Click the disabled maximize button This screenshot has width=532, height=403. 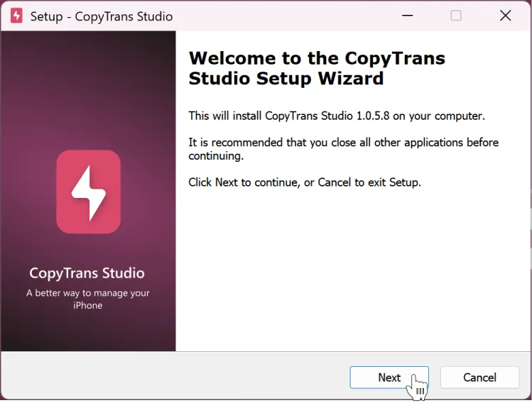click(x=456, y=16)
